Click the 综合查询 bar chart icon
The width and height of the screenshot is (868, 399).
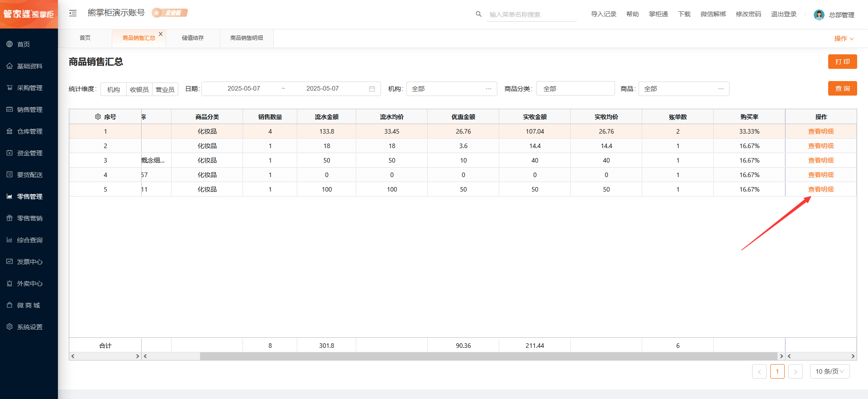[x=10, y=240]
